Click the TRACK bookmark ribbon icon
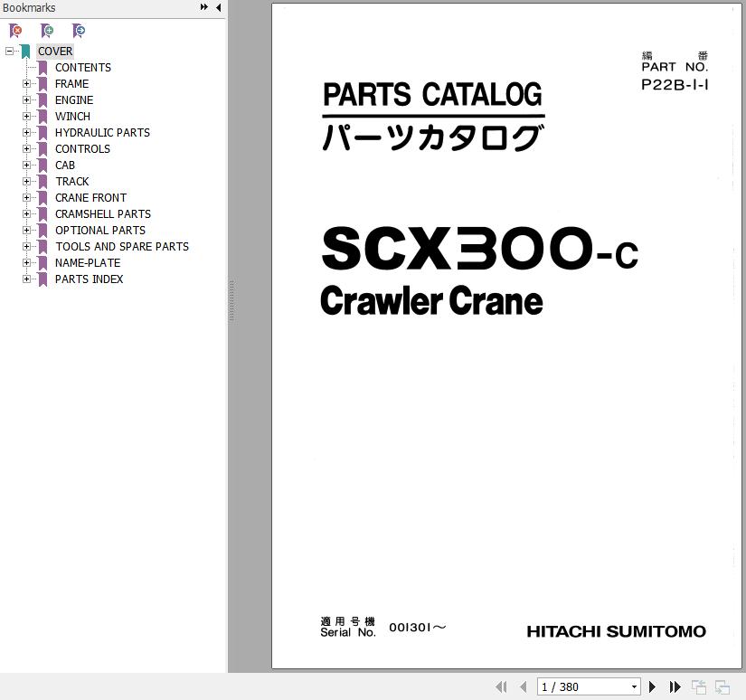This screenshot has height=700, width=746. pyautogui.click(x=42, y=181)
